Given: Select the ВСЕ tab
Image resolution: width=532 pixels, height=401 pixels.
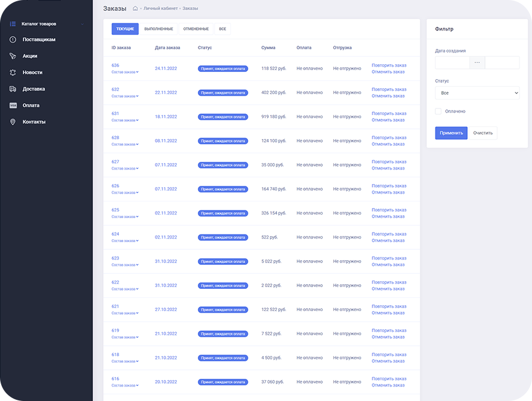Looking at the screenshot, I should 222,28.
